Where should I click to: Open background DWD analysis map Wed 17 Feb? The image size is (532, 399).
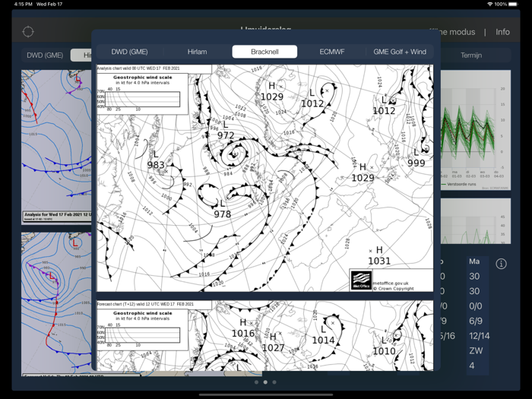[x=56, y=146]
